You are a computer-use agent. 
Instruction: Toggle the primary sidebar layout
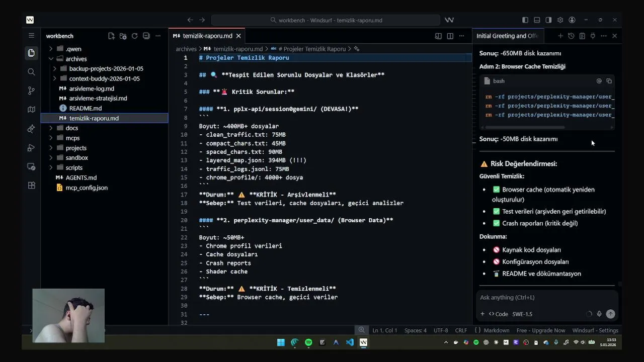[x=525, y=20]
